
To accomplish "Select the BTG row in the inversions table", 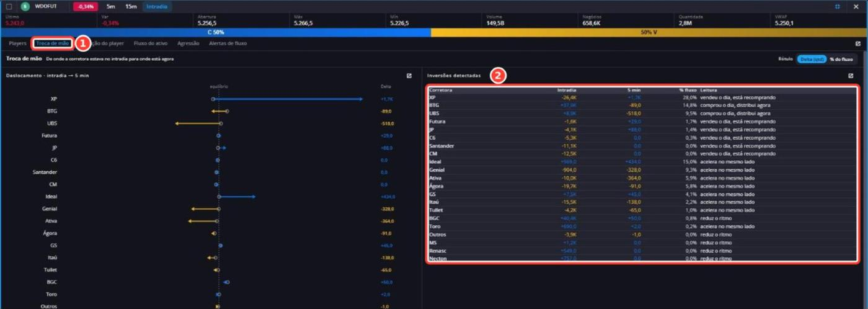I will click(642, 105).
